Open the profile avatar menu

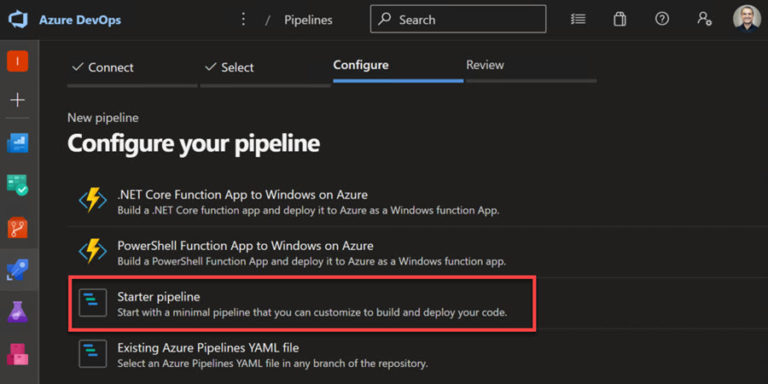(747, 19)
